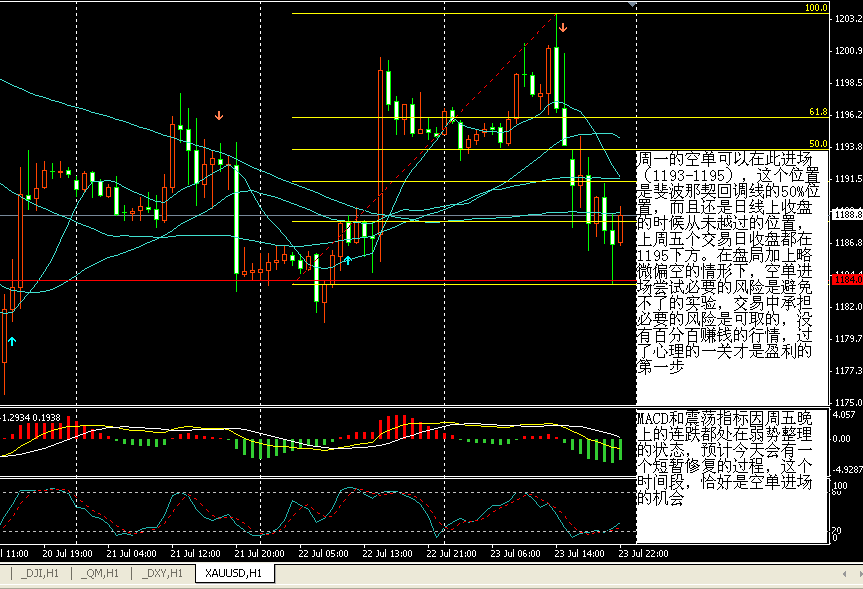Click the 22 Jul 21:00 time label
Image resolution: width=863 pixels, height=589 pixels.
point(451,553)
